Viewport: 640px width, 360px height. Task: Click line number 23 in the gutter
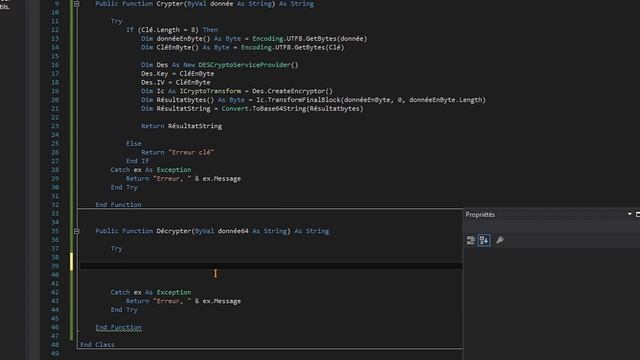pos(55,126)
